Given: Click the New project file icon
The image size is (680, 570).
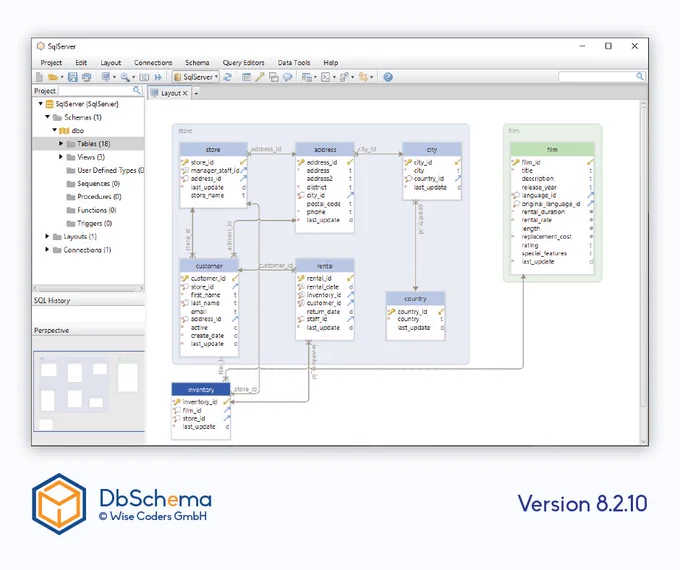Looking at the screenshot, I should coord(39,77).
